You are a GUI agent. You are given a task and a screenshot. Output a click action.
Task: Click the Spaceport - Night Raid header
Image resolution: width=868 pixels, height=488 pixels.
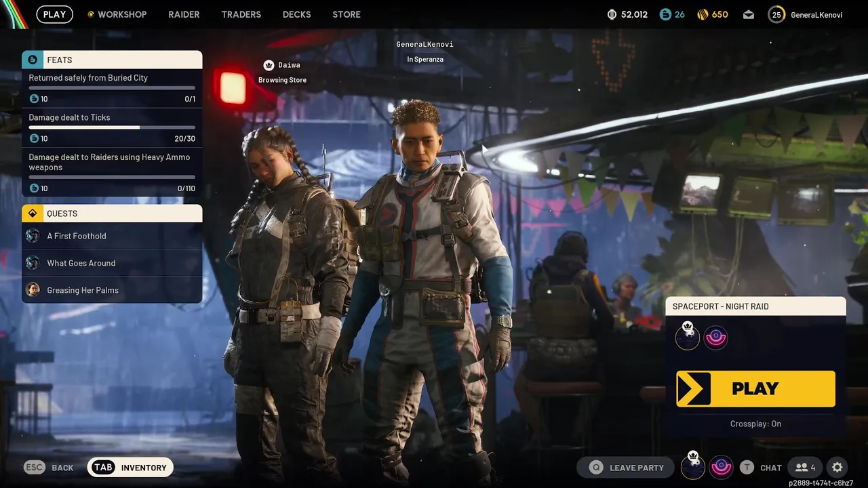[x=755, y=306]
